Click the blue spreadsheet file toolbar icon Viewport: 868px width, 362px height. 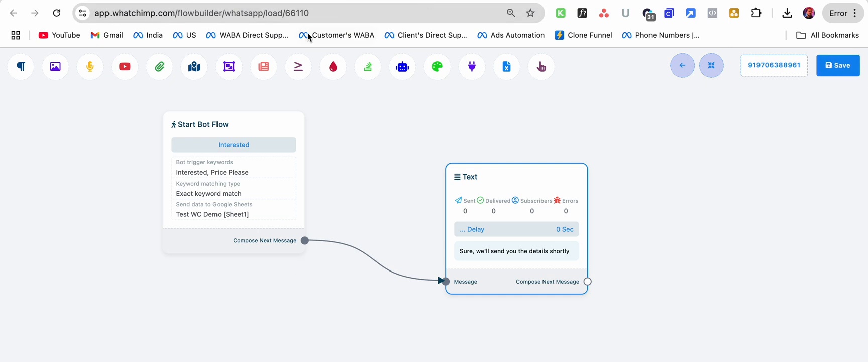click(507, 67)
